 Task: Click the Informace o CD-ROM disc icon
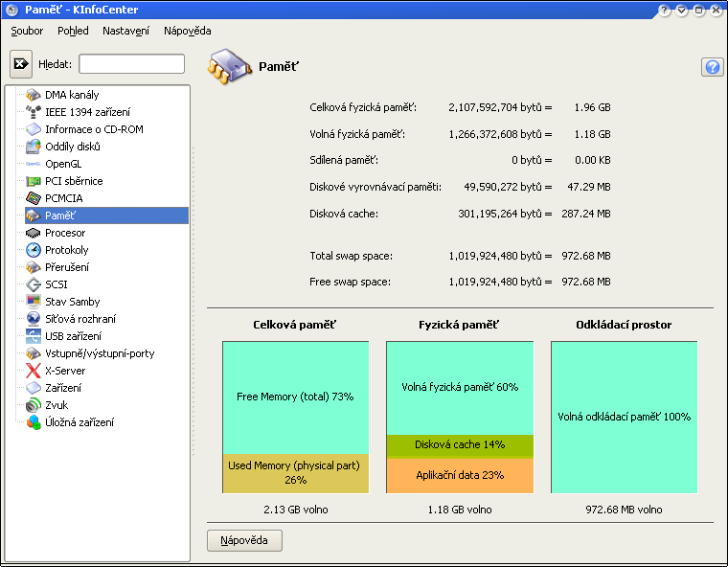tap(34, 129)
